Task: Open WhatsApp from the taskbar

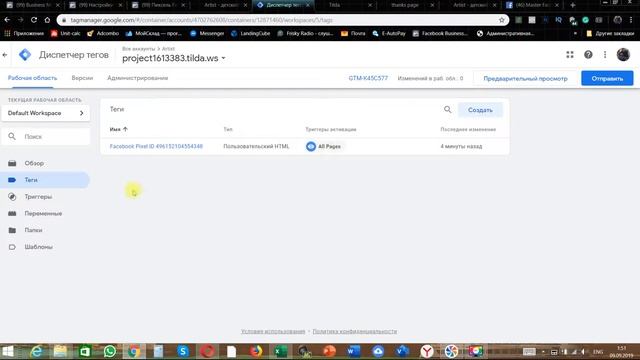Action: [x=109, y=351]
